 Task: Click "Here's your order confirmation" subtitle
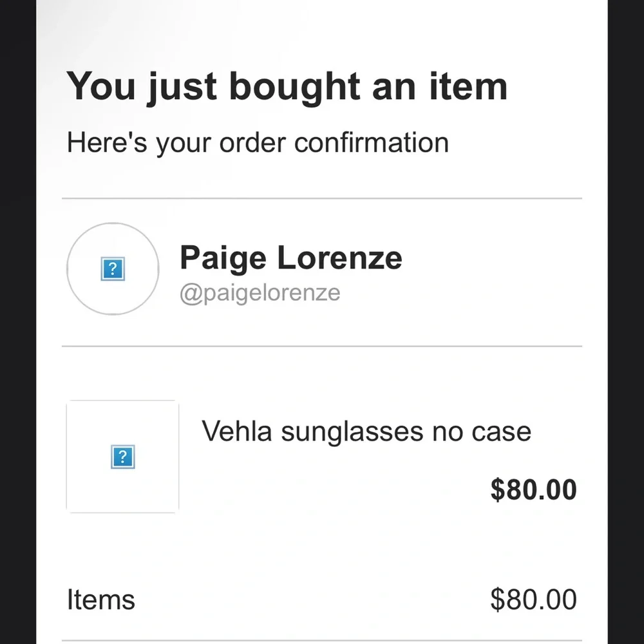[258, 142]
